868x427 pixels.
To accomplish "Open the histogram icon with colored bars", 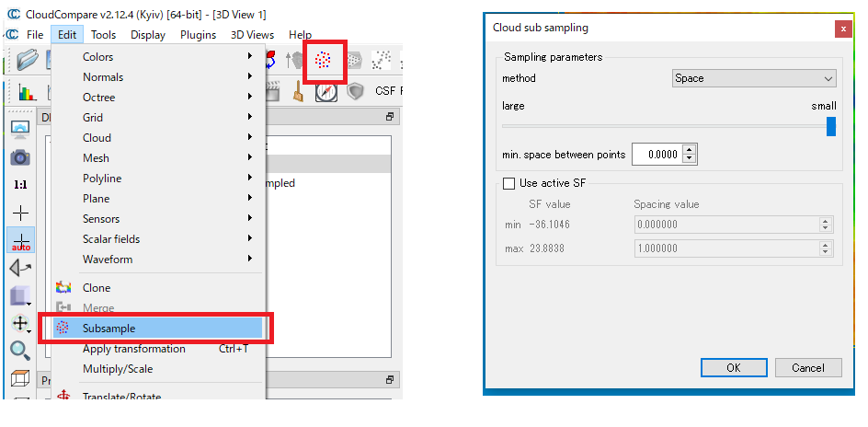I will point(27,91).
